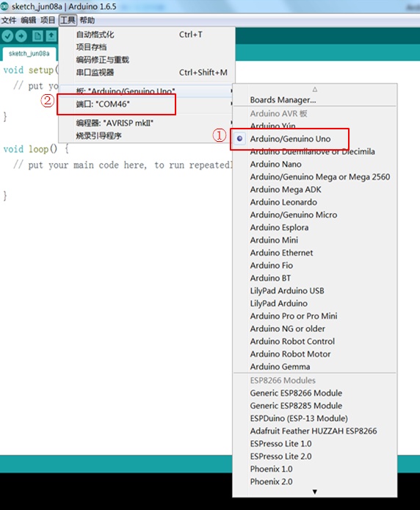Choose 编码修正与重载 menu entry
Image resolution: width=420 pixels, height=510 pixels.
[x=147, y=60]
